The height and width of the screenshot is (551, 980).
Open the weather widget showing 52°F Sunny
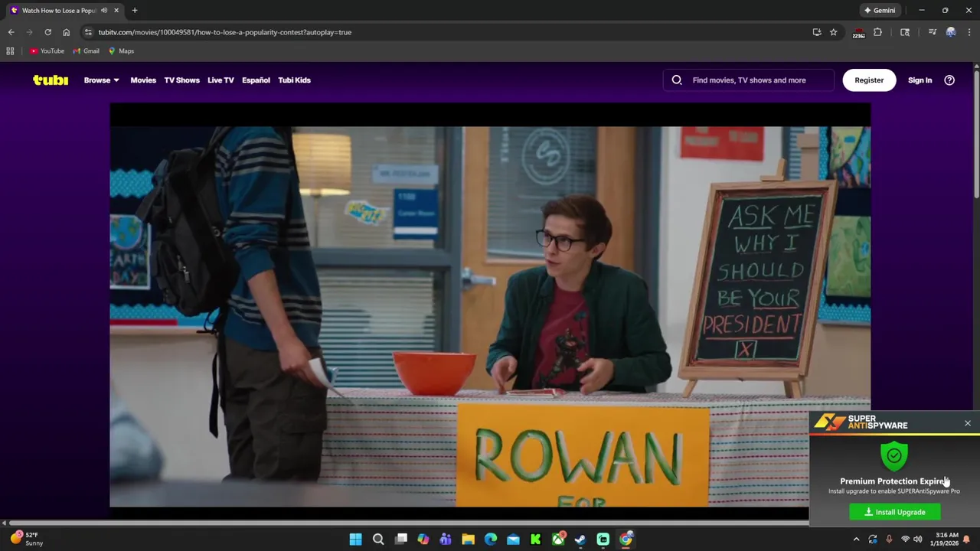[x=27, y=539]
